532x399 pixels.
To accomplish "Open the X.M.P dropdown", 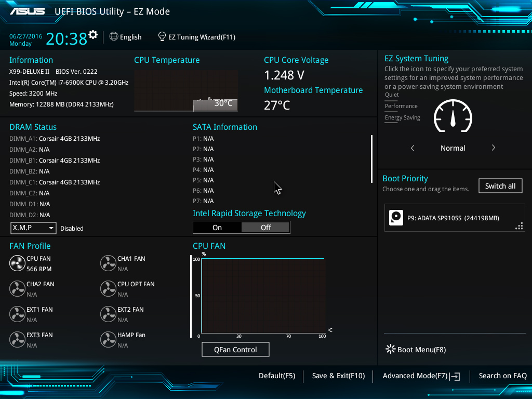I will tap(33, 228).
